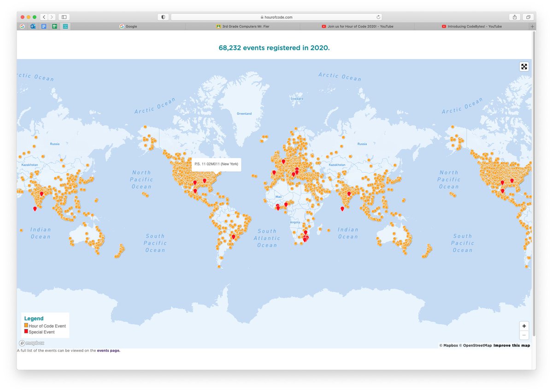Open the OpenStreetMap attribution link
The height and width of the screenshot is (392, 553).
point(475,345)
